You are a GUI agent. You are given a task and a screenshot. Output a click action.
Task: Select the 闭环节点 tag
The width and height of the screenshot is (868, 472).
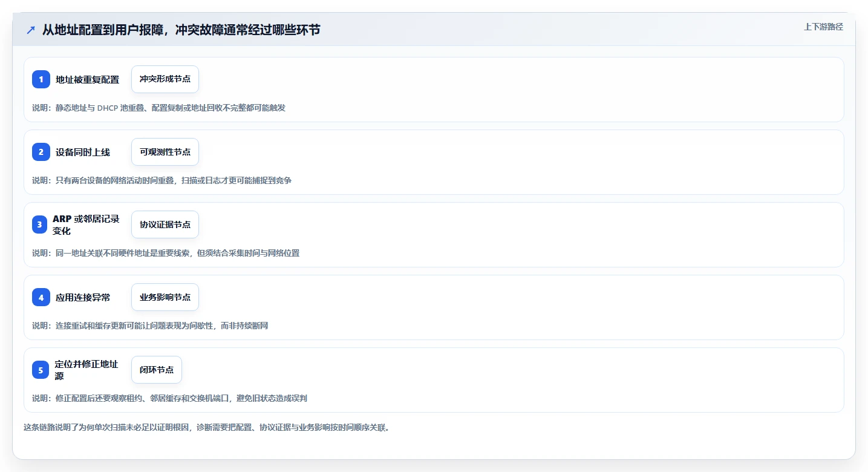157,370
